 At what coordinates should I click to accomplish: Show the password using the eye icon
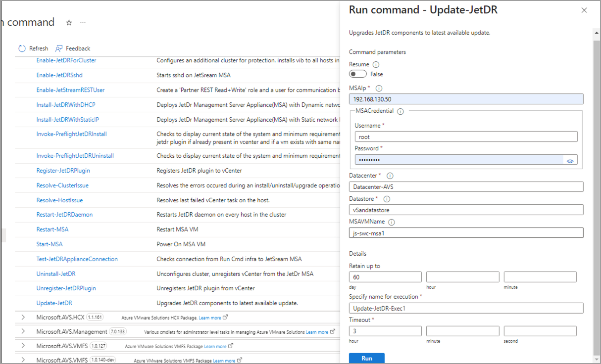[570, 160]
